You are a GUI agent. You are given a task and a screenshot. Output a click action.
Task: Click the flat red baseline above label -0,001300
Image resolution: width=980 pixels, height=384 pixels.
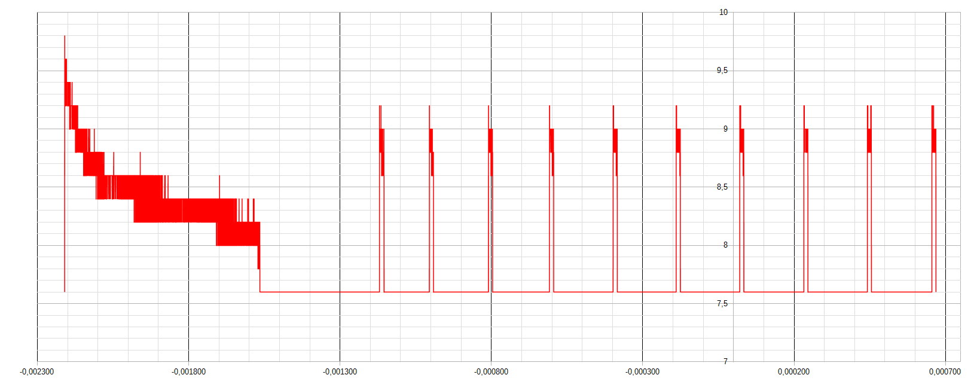(x=340, y=292)
